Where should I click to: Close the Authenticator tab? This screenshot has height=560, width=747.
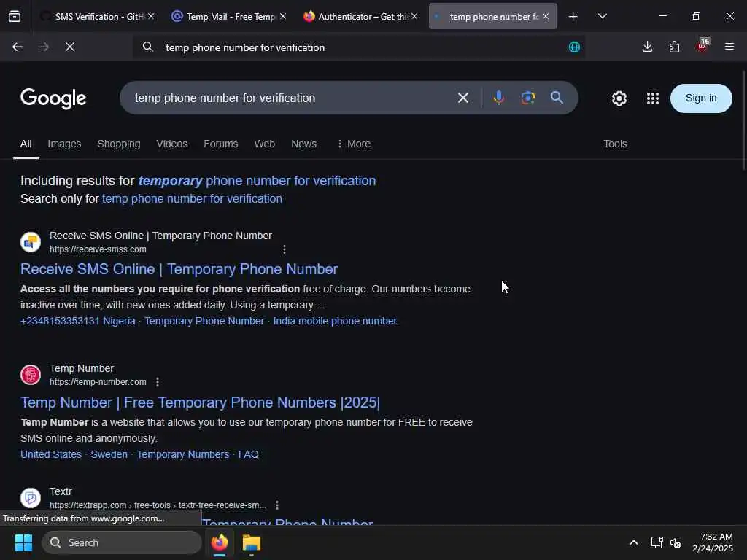(414, 17)
